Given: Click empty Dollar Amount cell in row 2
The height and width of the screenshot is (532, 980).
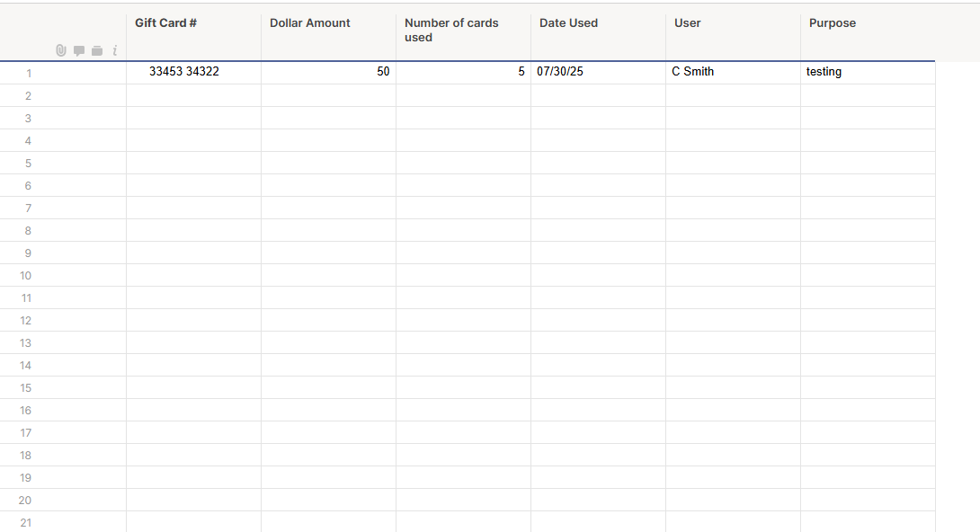Looking at the screenshot, I should click(329, 95).
